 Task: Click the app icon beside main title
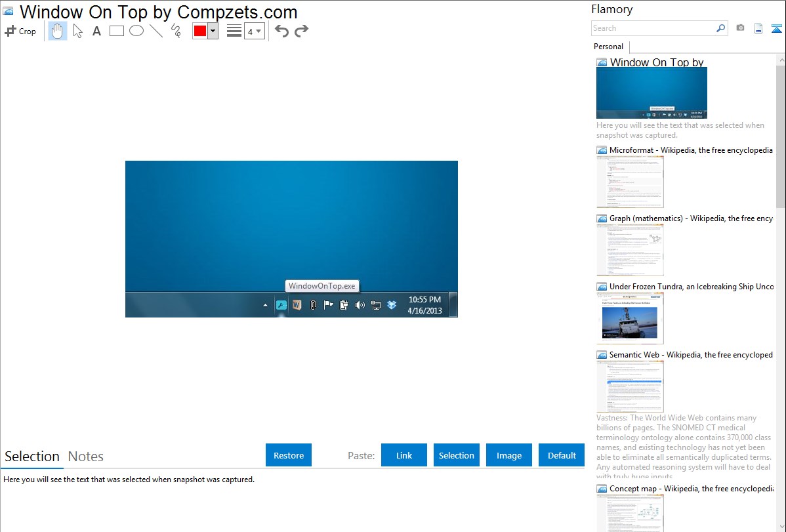click(9, 11)
